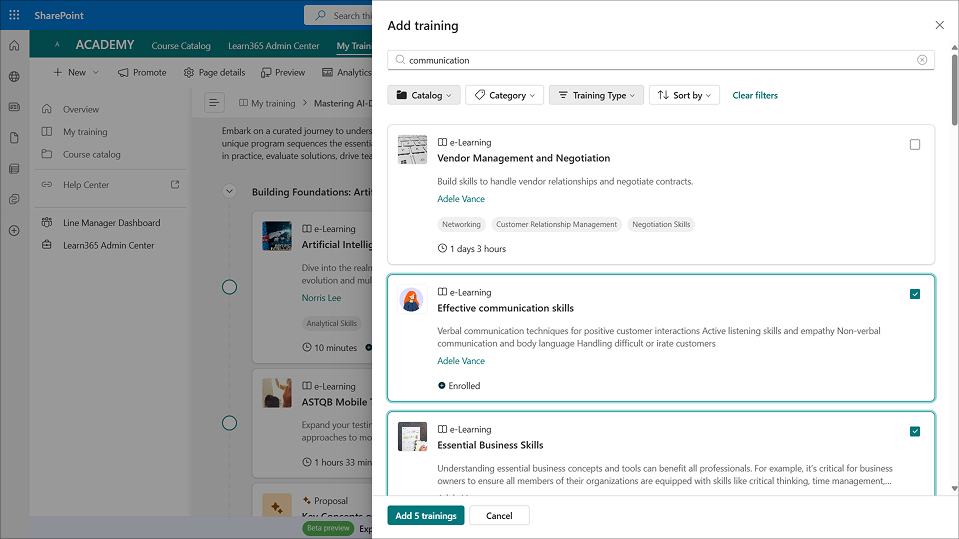This screenshot has width=959, height=539.
Task: Click the home icon in left rail
Action: (14, 46)
